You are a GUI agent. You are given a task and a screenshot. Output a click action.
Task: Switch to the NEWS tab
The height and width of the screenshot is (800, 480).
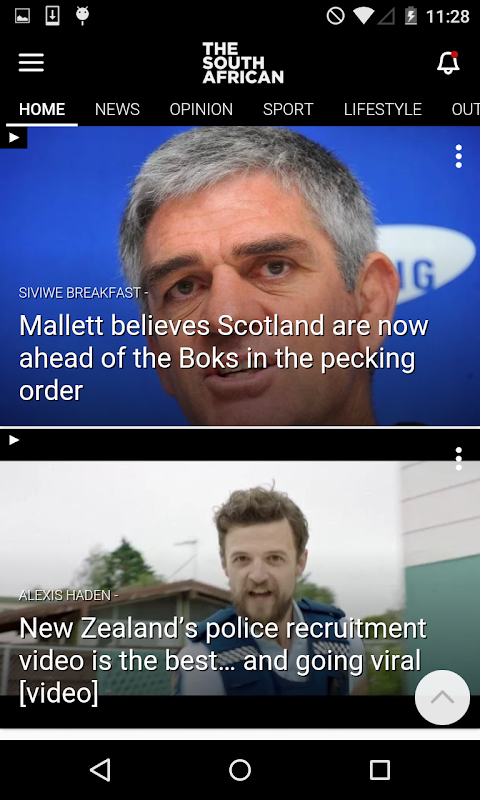[117, 109]
